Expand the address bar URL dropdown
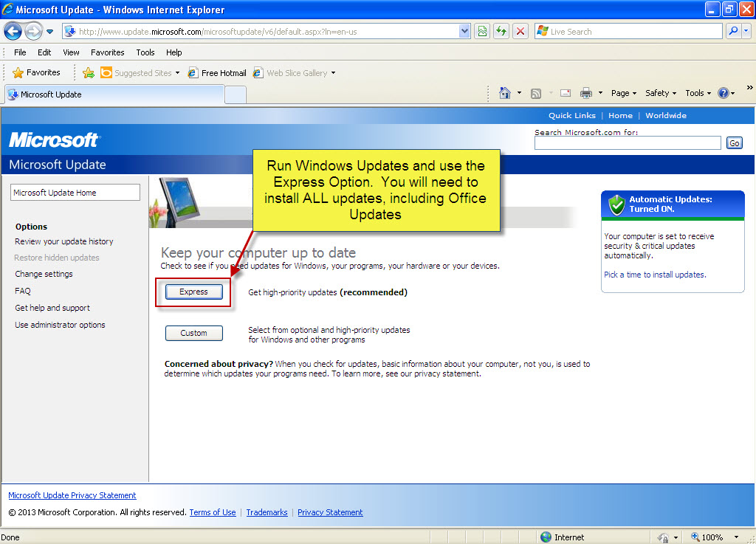756x544 pixels. 464,32
